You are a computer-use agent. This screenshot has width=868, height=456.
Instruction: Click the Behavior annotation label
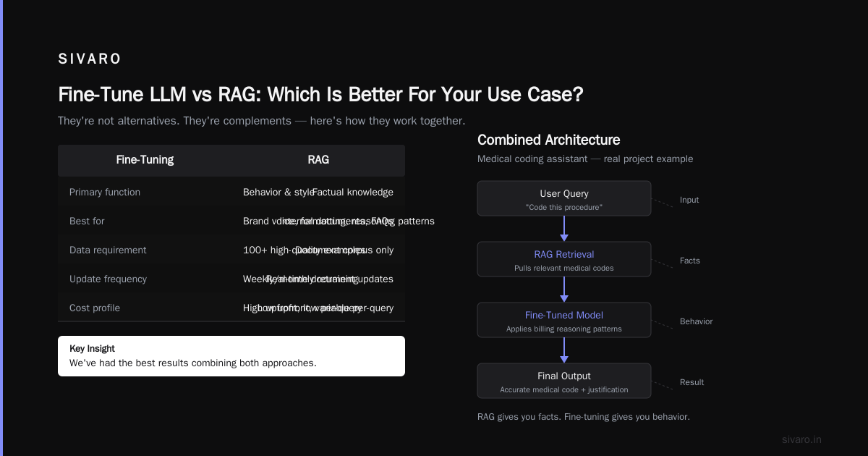pos(696,321)
